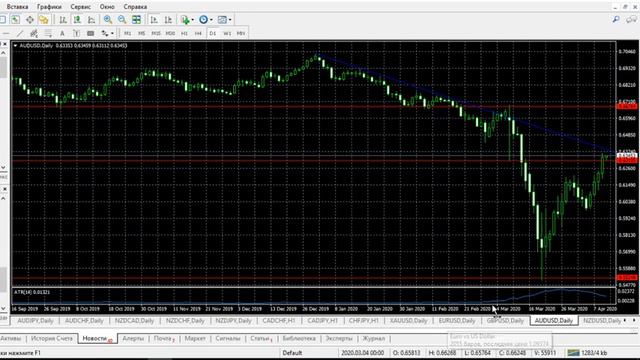Switch chart to line chart icon

coord(91,20)
